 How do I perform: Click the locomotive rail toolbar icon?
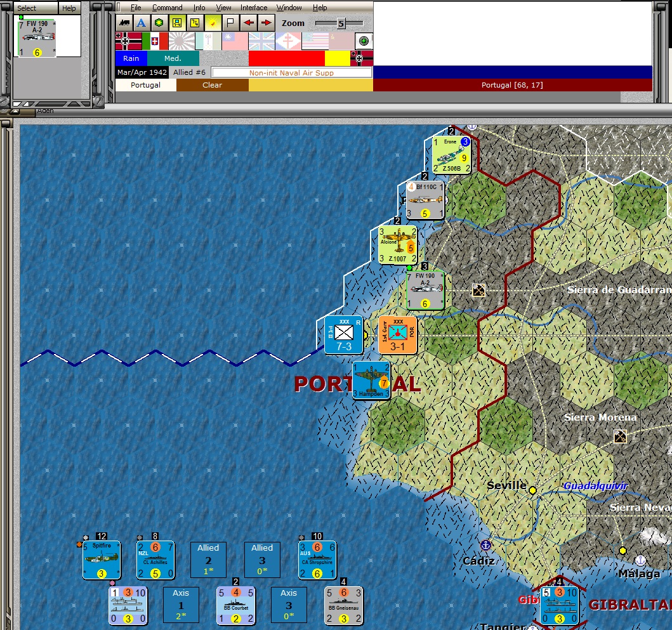[x=124, y=23]
